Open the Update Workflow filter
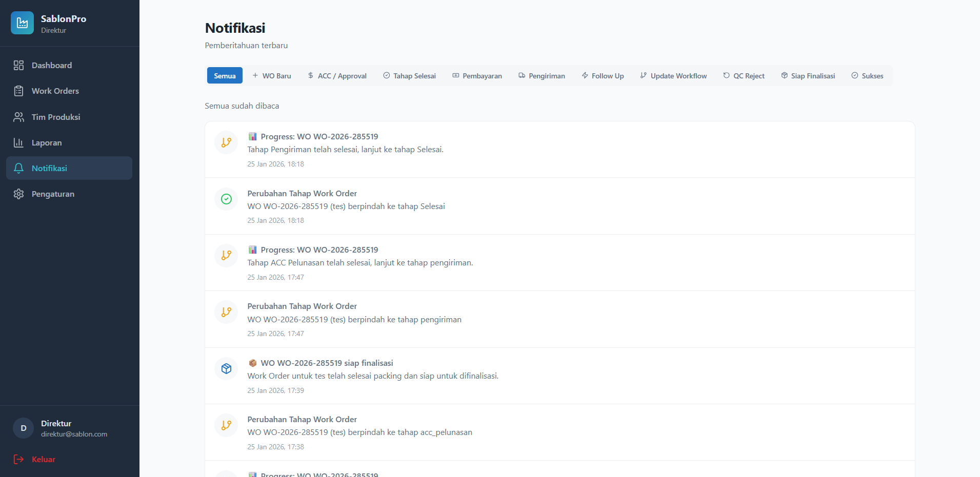The width and height of the screenshot is (980, 477). (674, 75)
